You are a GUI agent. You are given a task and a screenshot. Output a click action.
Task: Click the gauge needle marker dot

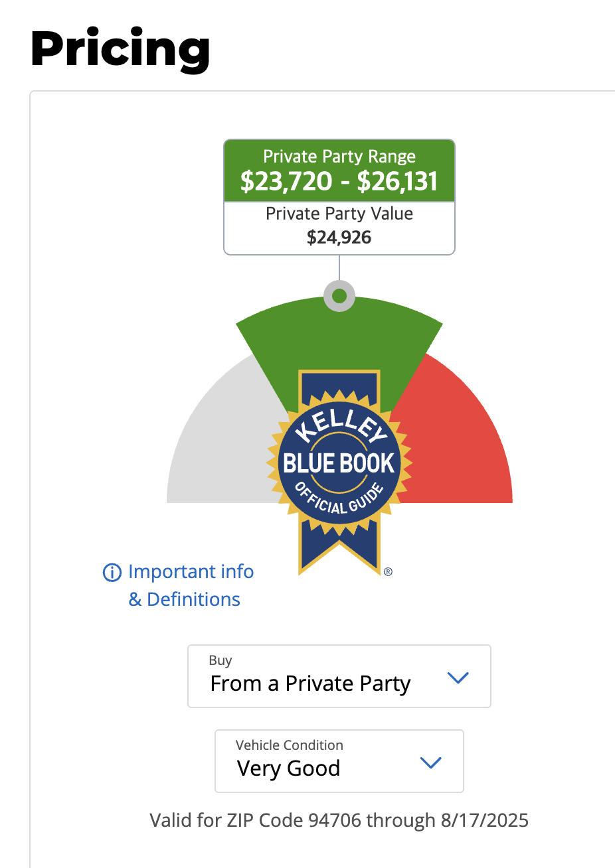(339, 295)
